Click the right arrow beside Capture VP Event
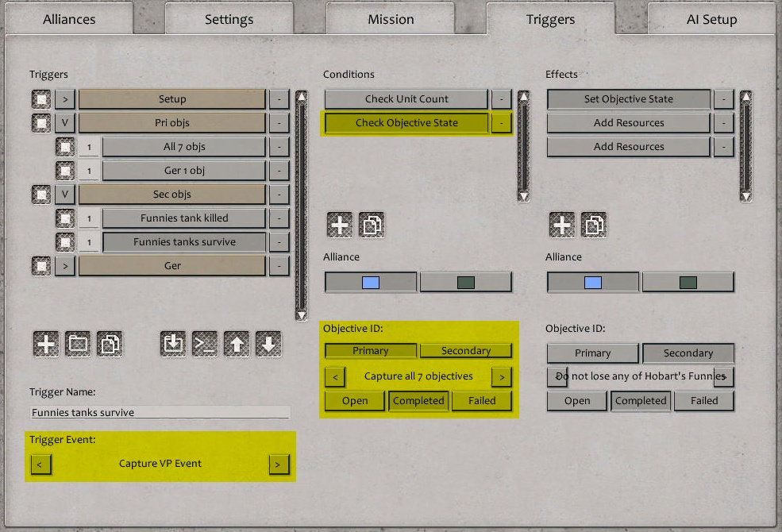Image resolution: width=782 pixels, height=532 pixels. click(280, 465)
